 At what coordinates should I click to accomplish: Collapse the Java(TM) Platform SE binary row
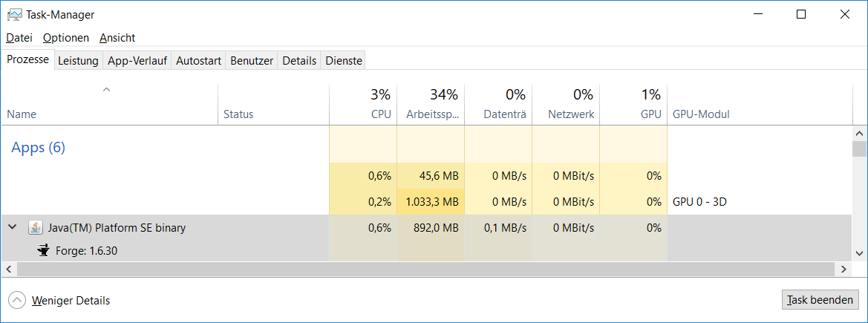pos(13,228)
